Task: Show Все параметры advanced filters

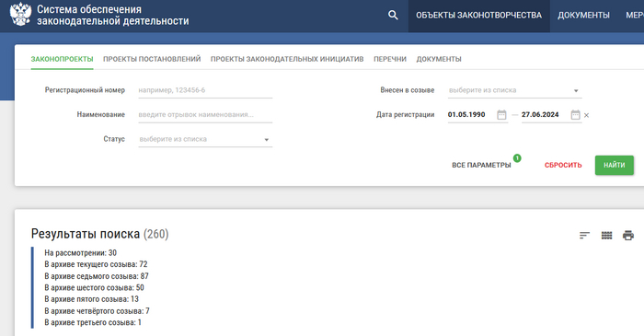Action: pyautogui.click(x=481, y=165)
